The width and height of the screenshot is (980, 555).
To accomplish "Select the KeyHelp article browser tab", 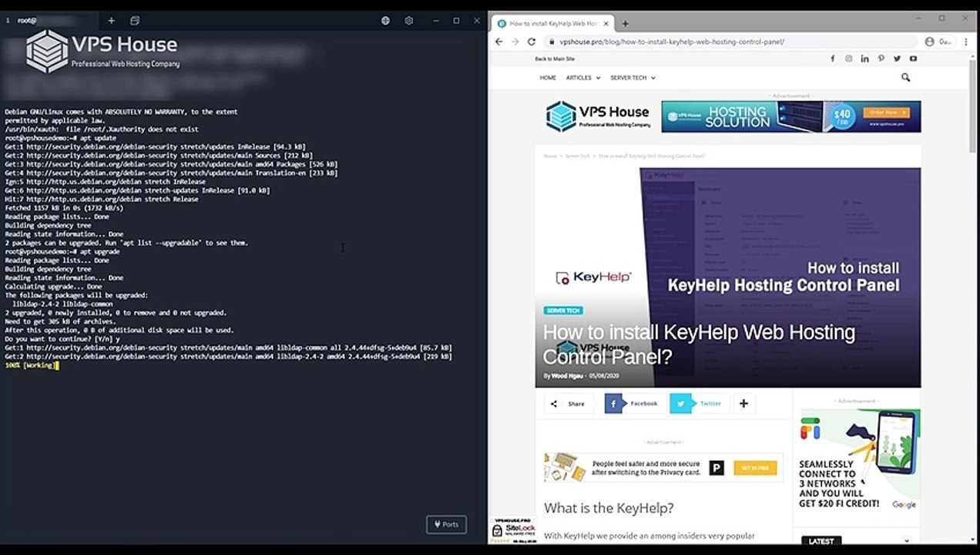I will pos(552,24).
